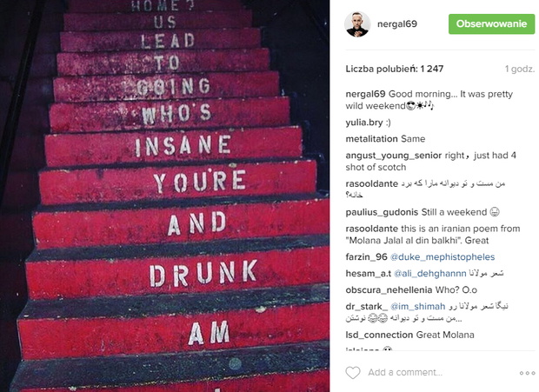Open lsd_connection commenter profile
The height and width of the screenshot is (392, 539).
(x=379, y=335)
